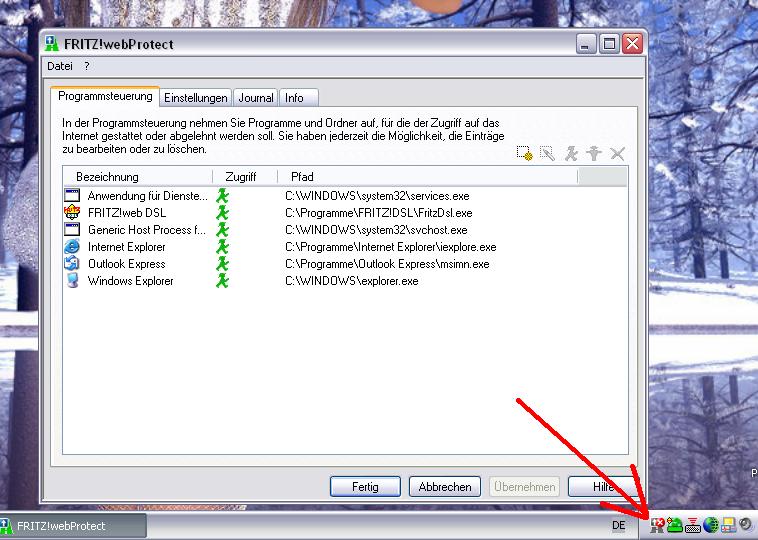This screenshot has height=540, width=758.
Task: Click the path ending in iexplore.exe
Action: (x=391, y=247)
